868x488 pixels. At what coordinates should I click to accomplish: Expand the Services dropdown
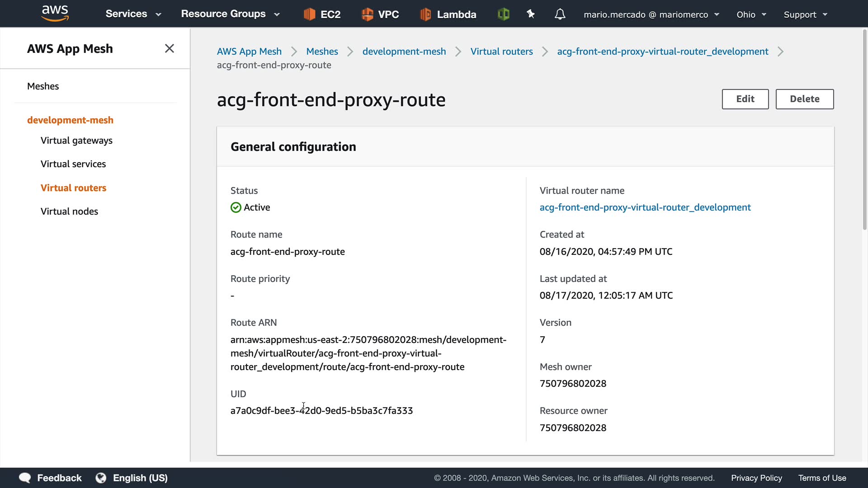coord(133,14)
